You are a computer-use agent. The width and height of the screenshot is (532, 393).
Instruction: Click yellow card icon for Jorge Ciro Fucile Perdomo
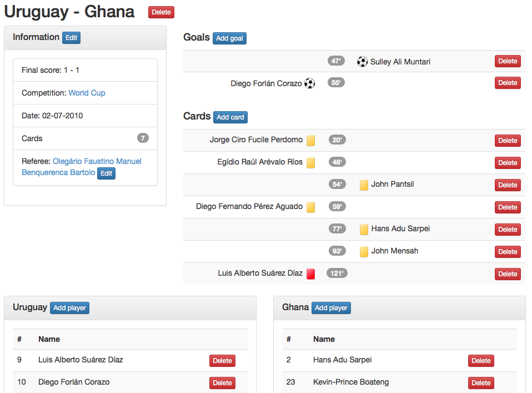pos(311,141)
